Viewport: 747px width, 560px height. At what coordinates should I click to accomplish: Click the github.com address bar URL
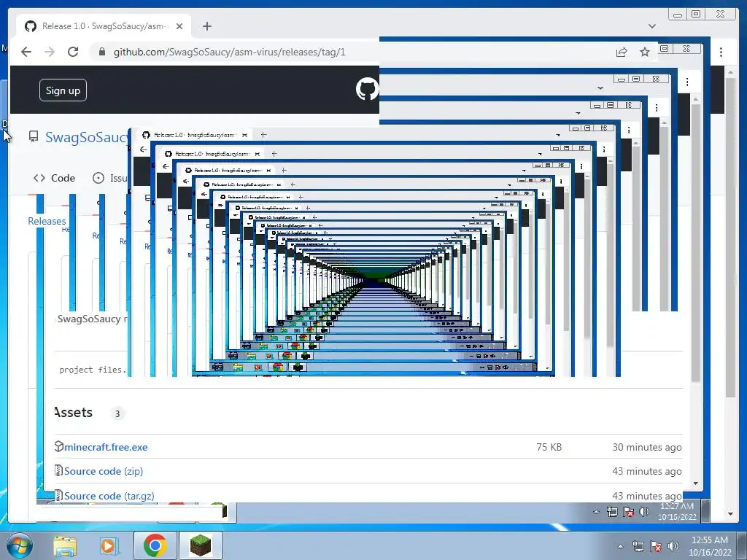pyautogui.click(x=230, y=52)
